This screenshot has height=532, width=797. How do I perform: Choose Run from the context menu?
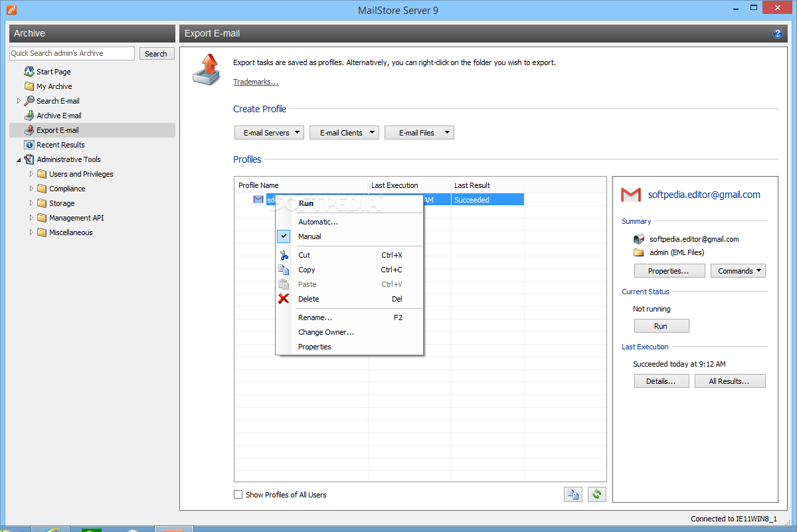click(349, 203)
